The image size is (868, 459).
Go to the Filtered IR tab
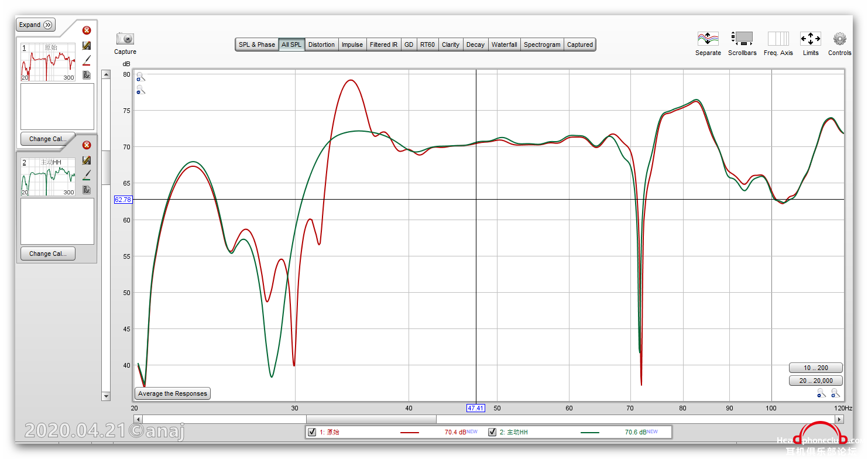point(384,44)
